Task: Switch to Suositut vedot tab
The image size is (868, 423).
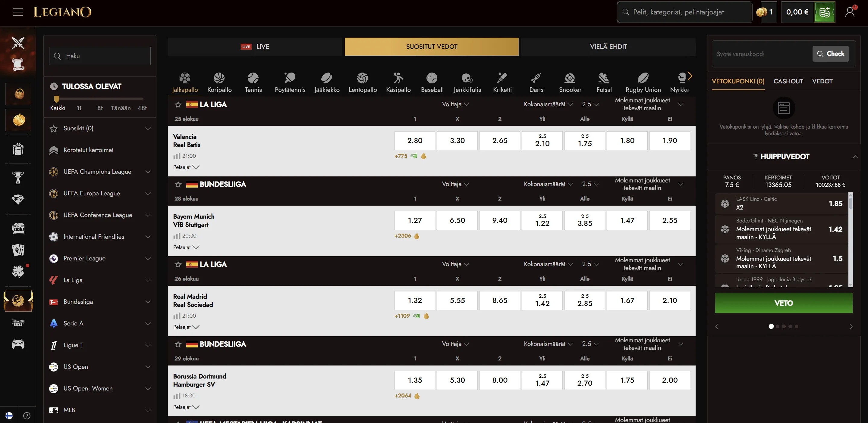Action: [x=431, y=46]
